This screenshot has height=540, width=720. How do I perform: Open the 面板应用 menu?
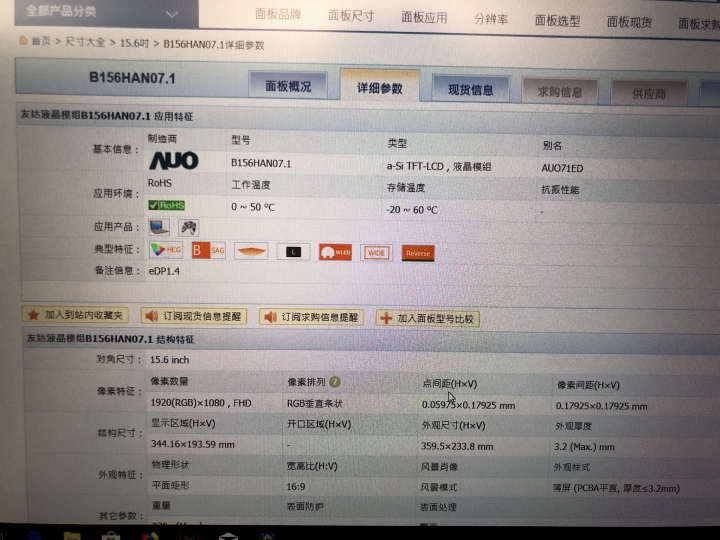[424, 17]
